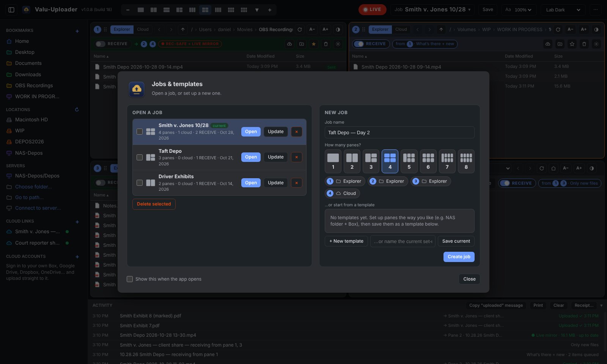Viewport: 607px width, 364px height.
Task: Click Copy "uploaded" message button
Action: point(496,306)
